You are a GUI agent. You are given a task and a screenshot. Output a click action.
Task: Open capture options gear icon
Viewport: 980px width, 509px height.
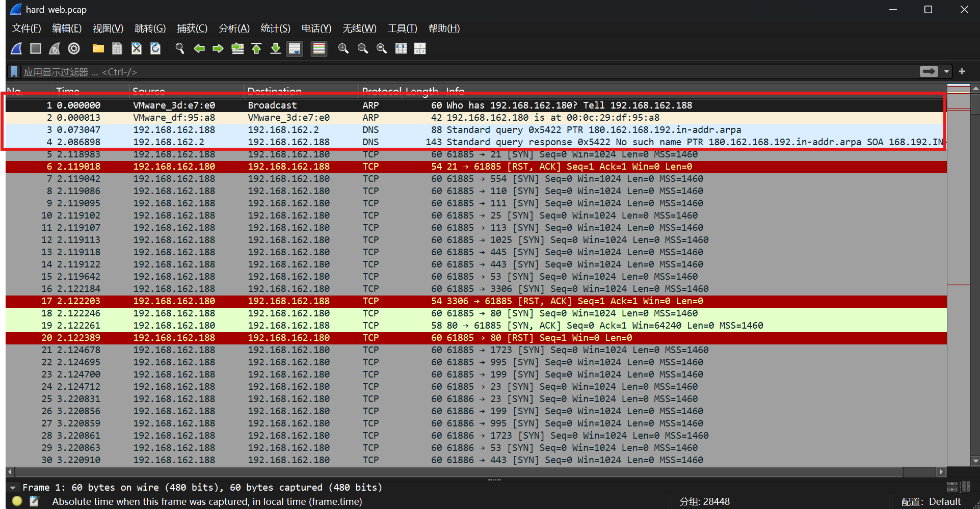(74, 48)
